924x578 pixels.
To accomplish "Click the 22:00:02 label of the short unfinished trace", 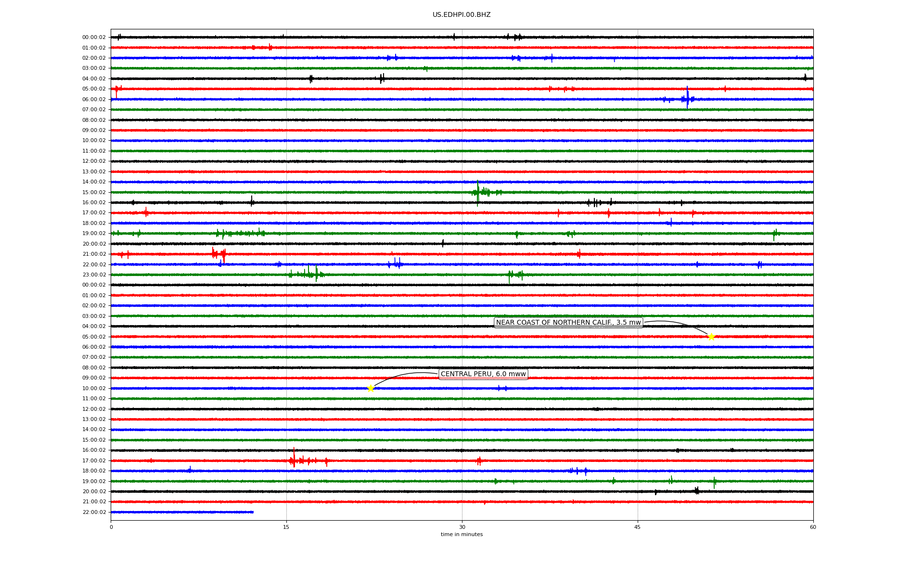I will [94, 512].
